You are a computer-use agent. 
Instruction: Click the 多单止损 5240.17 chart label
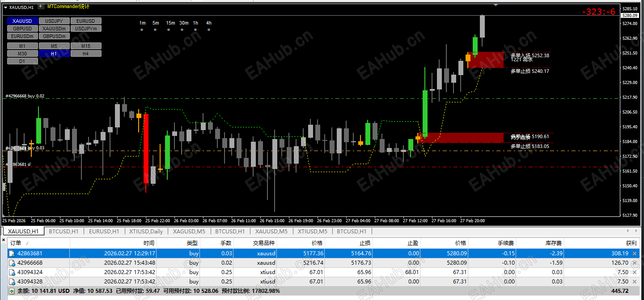[x=530, y=71]
